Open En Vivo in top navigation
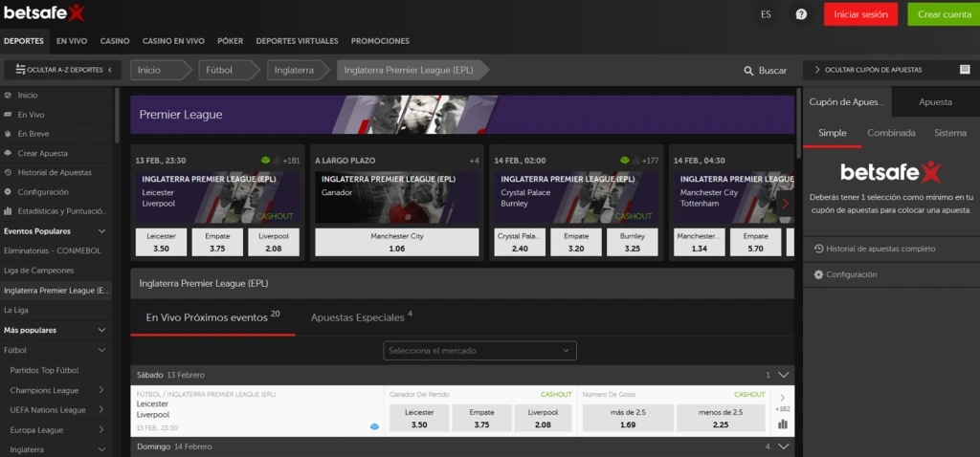The height and width of the screenshot is (457, 980). 72,41
